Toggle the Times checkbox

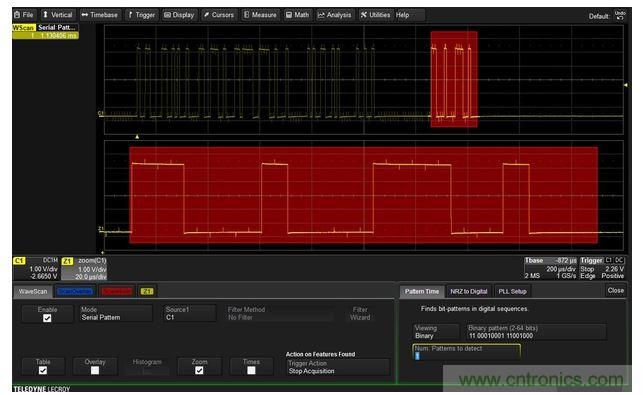coord(251,370)
